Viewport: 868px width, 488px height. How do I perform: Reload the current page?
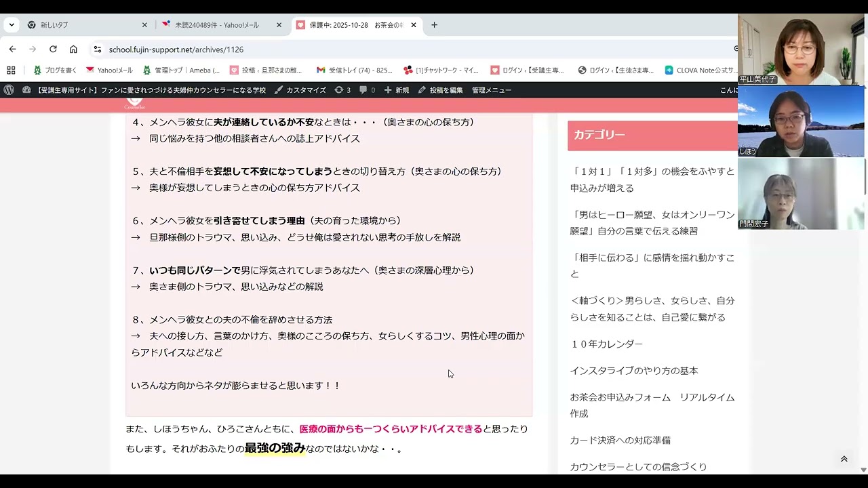pos(53,49)
